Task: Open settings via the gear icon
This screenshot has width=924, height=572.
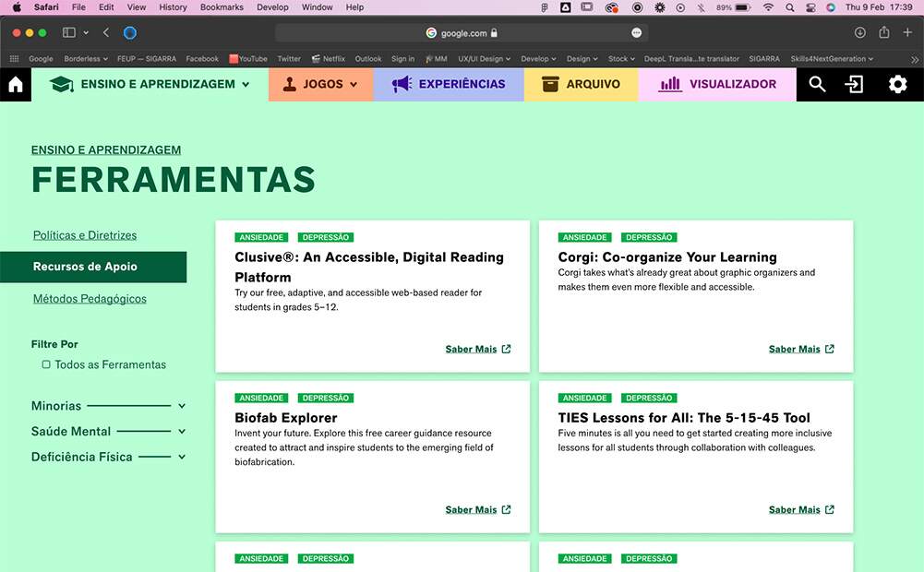Action: click(x=897, y=85)
